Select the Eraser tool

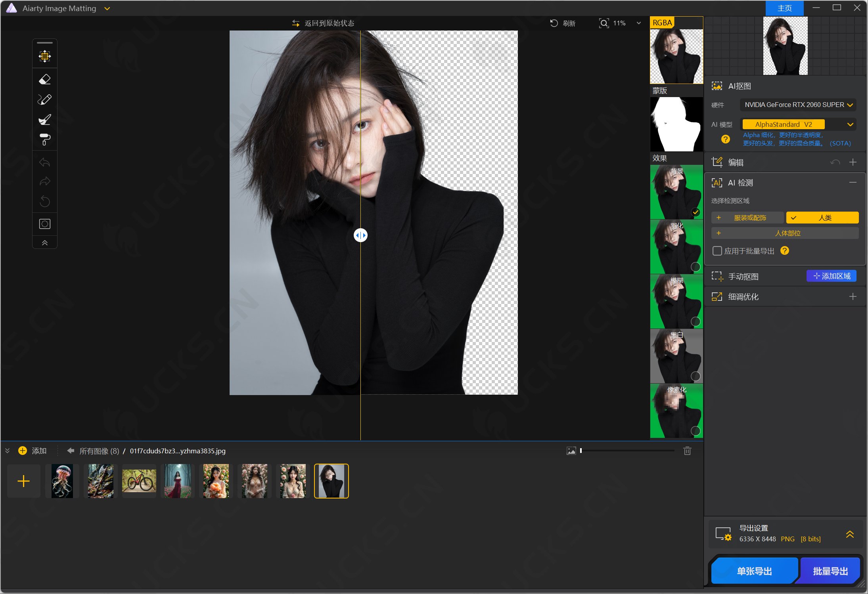point(45,79)
